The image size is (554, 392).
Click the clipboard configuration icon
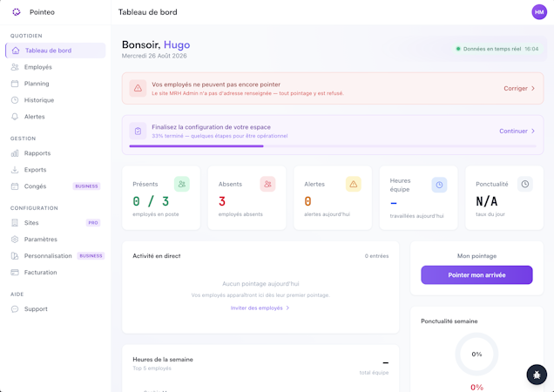138,132
